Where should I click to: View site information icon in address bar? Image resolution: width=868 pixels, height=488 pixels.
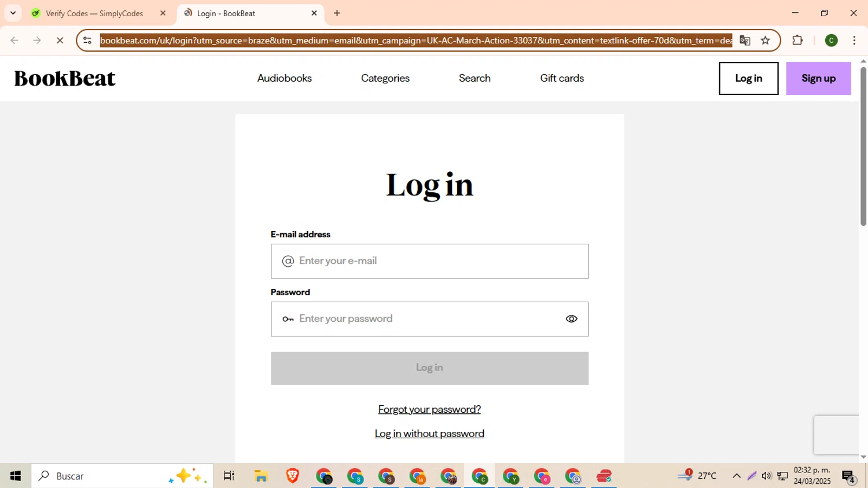[x=87, y=41]
